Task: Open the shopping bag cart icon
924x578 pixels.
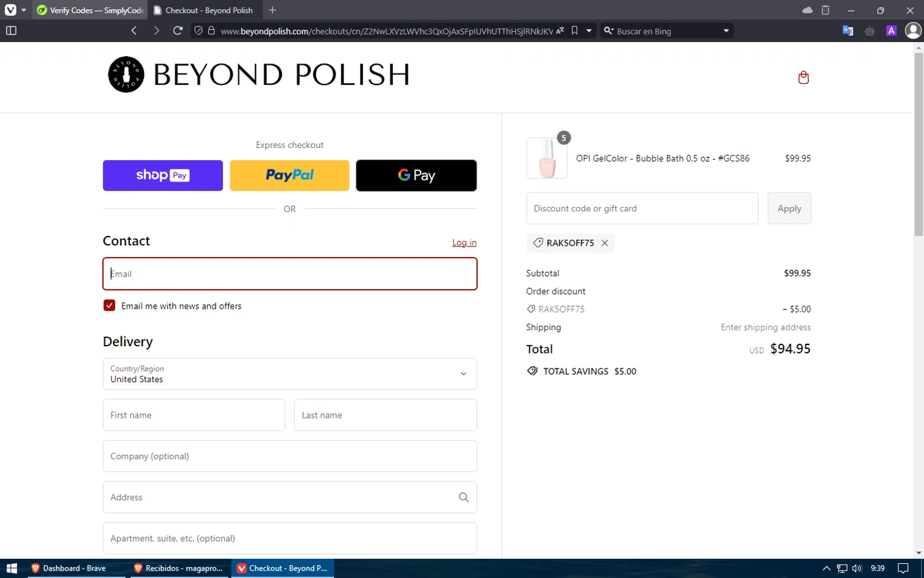Action: [803, 77]
